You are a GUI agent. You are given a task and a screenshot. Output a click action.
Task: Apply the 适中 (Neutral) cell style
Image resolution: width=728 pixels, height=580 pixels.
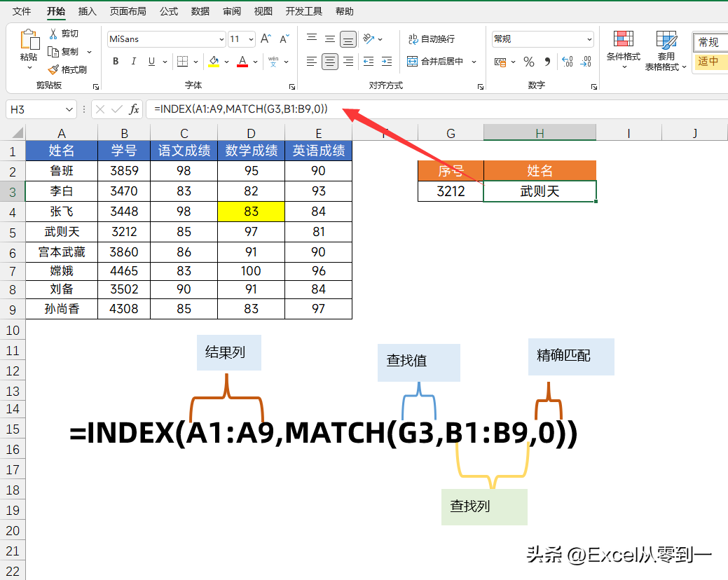pos(710,61)
